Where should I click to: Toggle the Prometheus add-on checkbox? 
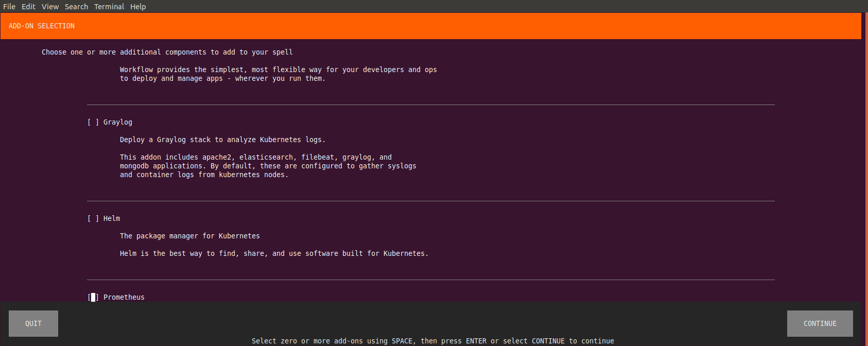pos(93,297)
